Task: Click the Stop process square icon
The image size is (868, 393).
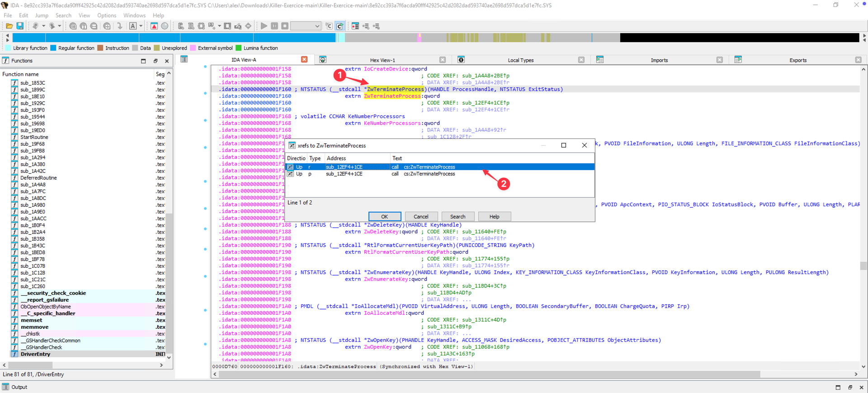Action: pos(285,26)
